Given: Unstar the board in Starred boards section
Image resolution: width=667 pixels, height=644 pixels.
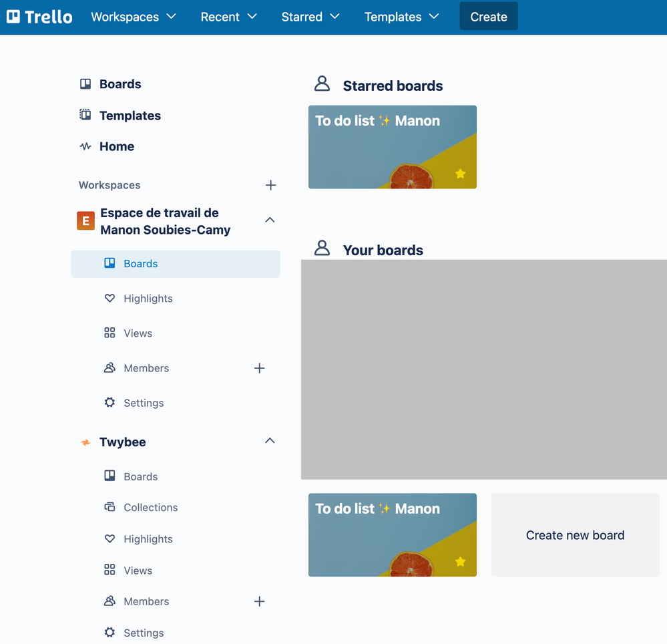Looking at the screenshot, I should pyautogui.click(x=460, y=174).
